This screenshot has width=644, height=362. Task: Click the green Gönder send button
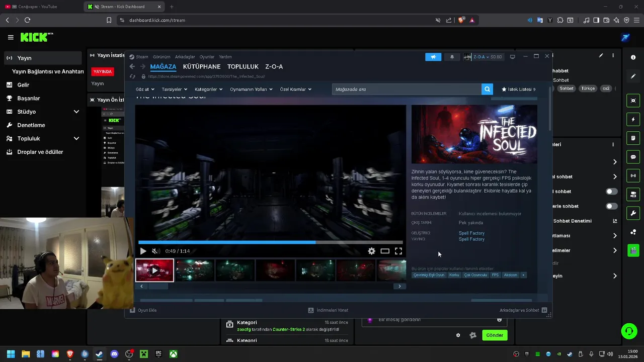pyautogui.click(x=495, y=335)
